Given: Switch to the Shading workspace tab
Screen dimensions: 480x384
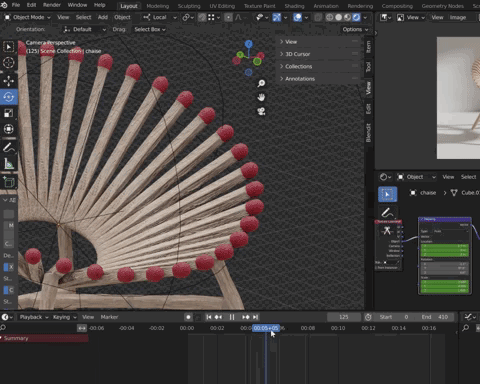Looking at the screenshot, I should [x=294, y=6].
